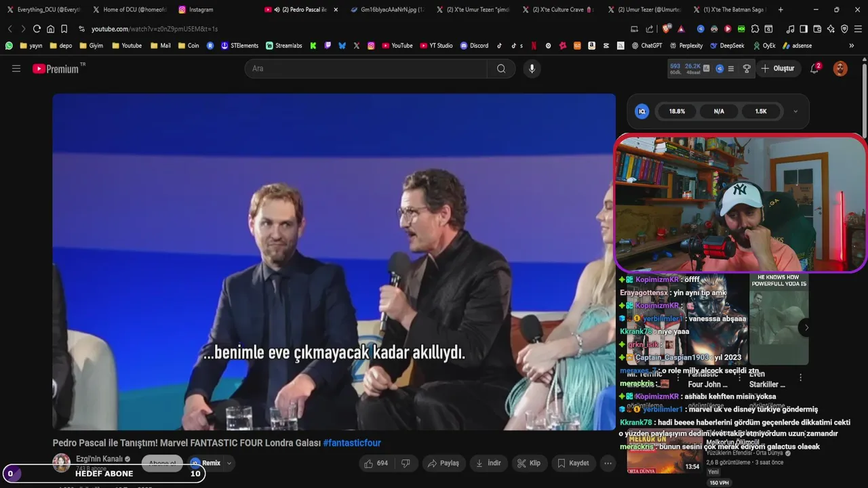The height and width of the screenshot is (488, 868).
Task: Like the video with 694 likes
Action: [376, 463]
